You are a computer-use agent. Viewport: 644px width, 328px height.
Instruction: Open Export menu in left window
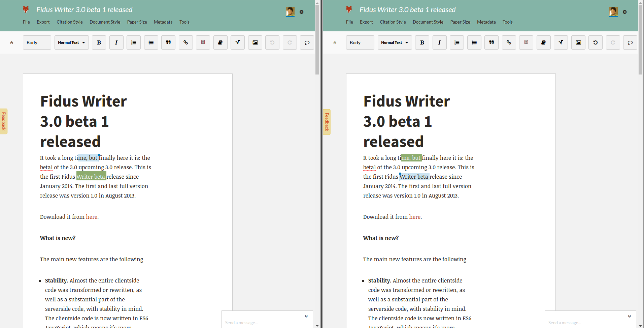pyautogui.click(x=43, y=22)
